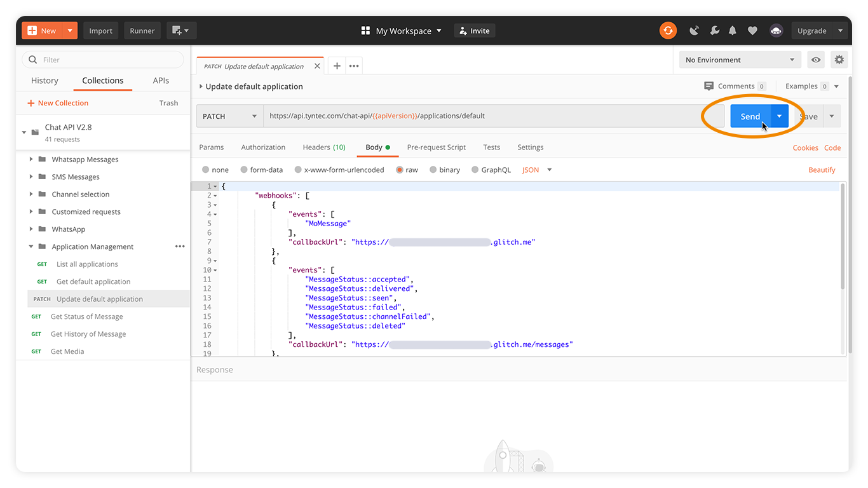Viewport: 868px width, 488px height.
Task: Open the Save dropdown arrow
Action: coord(832,116)
